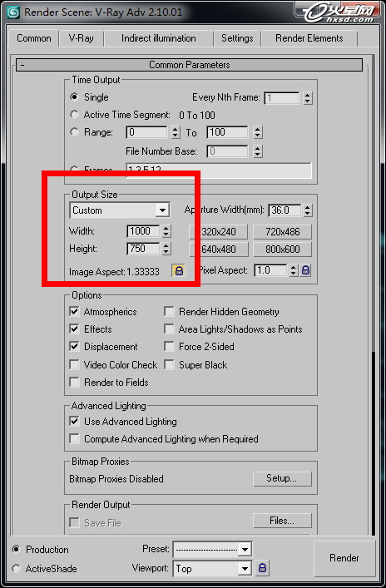Image resolution: width=386 pixels, height=588 pixels.
Task: Click the Width input field
Action: (144, 231)
